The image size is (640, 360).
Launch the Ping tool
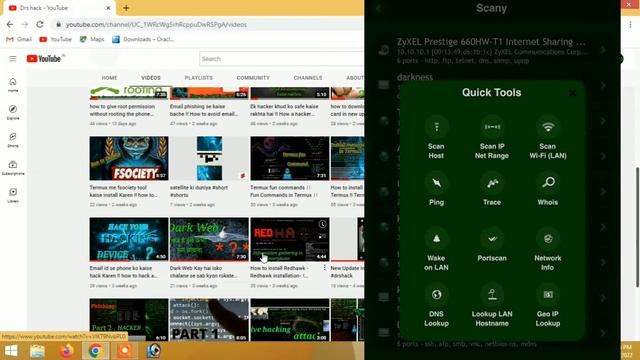(436, 189)
